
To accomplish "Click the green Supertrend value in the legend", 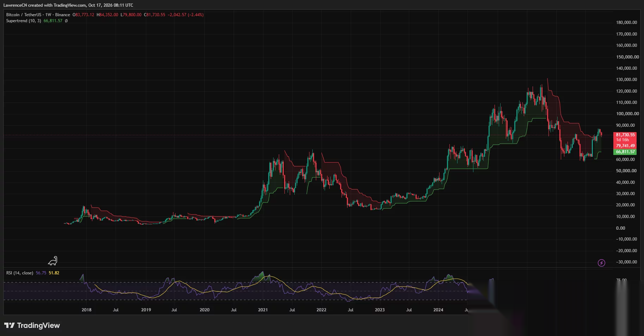I will [x=53, y=21].
